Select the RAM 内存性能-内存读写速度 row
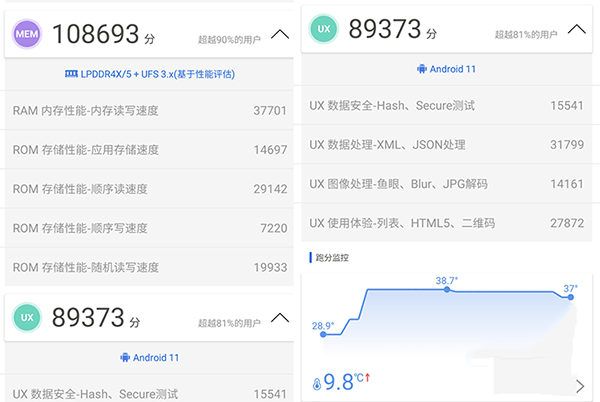Viewport: 600px width, 402px height. 148,111
